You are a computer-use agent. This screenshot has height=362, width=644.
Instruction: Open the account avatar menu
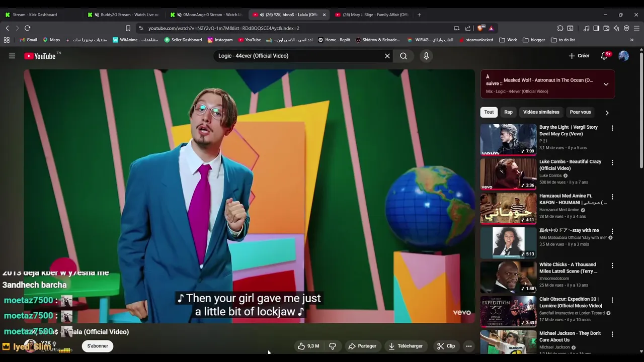click(x=623, y=56)
